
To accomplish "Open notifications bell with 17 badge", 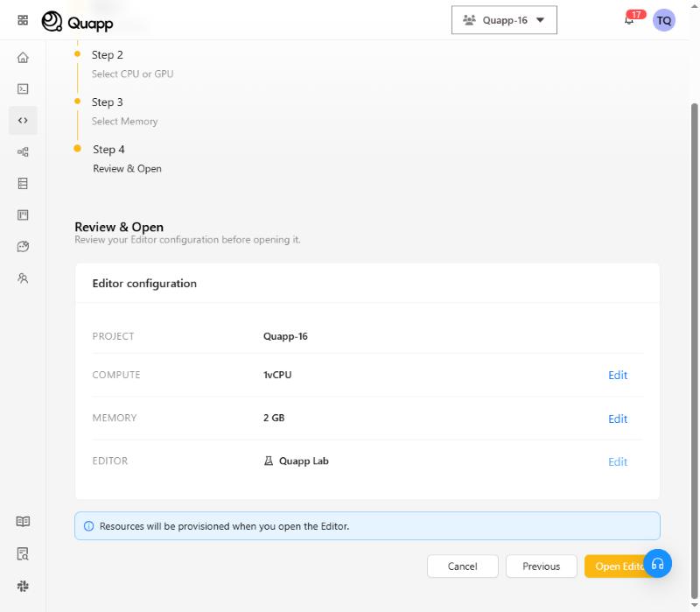I will click(x=629, y=19).
